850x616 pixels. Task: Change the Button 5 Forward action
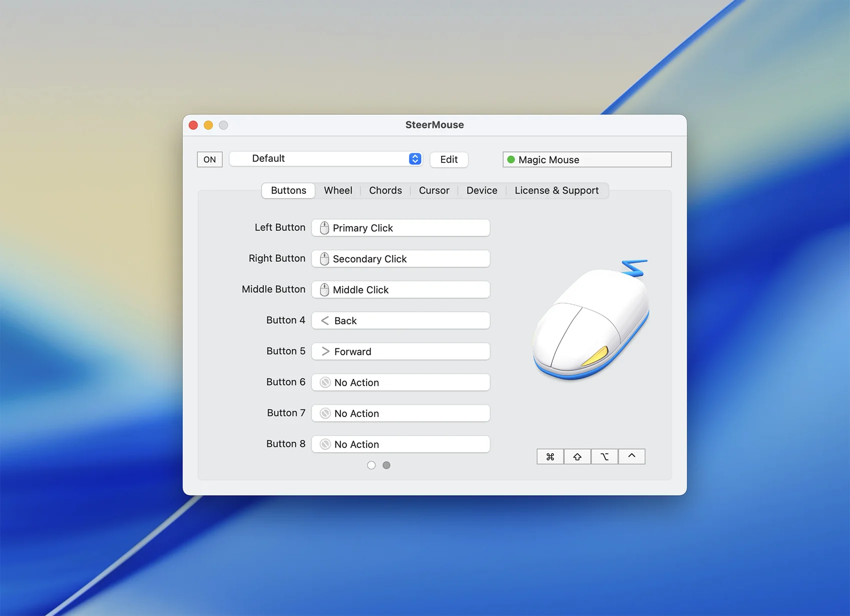click(x=400, y=352)
